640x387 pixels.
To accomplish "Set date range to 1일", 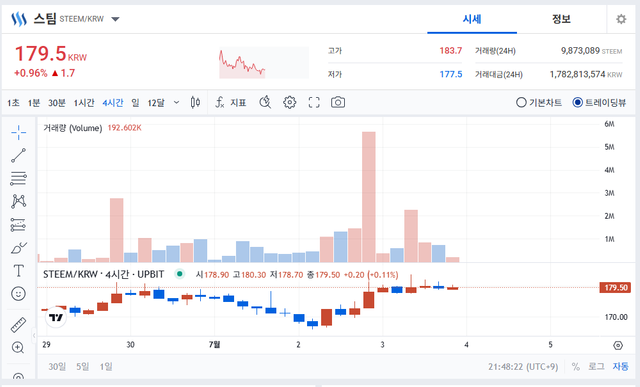I will tap(106, 367).
